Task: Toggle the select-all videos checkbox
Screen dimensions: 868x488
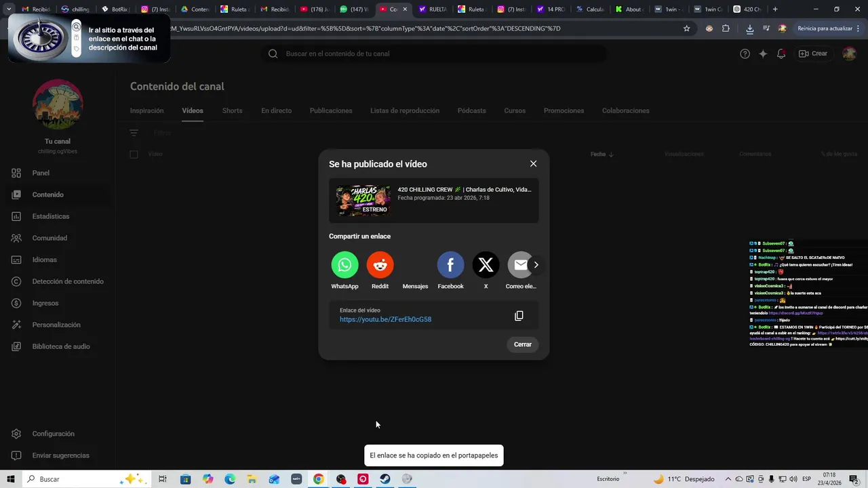Action: pos(134,155)
